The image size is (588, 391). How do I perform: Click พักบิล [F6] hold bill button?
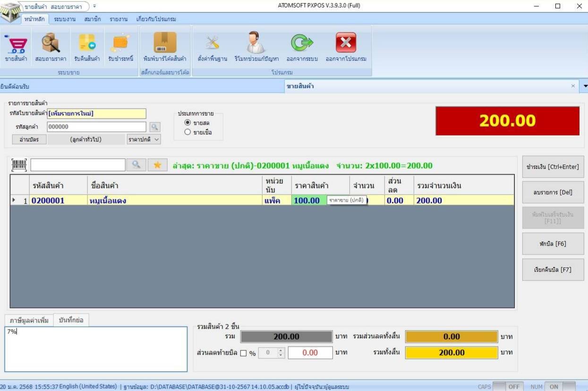point(553,244)
